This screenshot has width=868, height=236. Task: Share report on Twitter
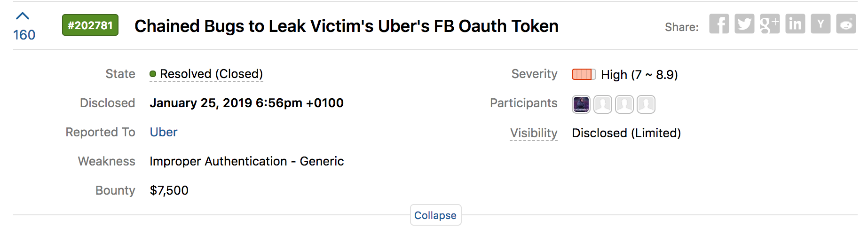click(x=744, y=24)
